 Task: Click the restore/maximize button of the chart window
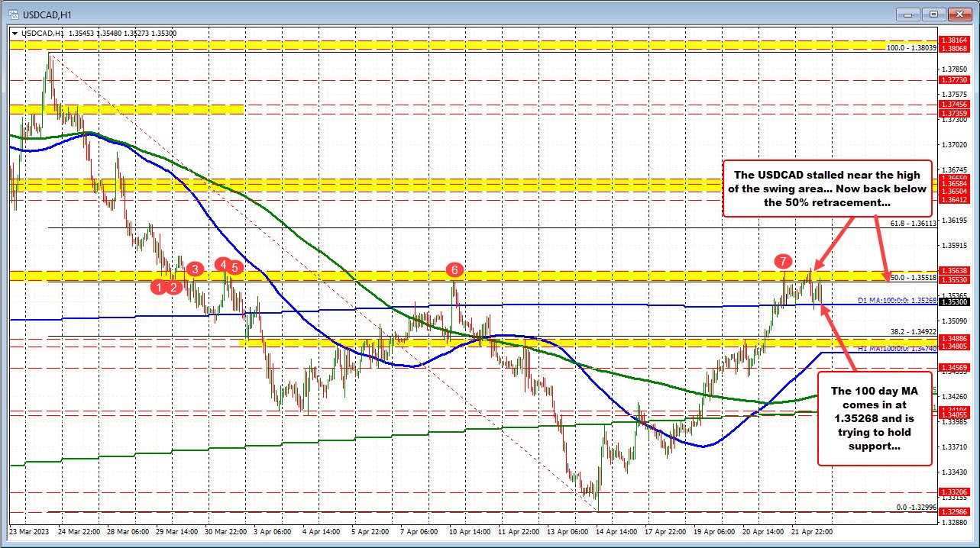933,14
